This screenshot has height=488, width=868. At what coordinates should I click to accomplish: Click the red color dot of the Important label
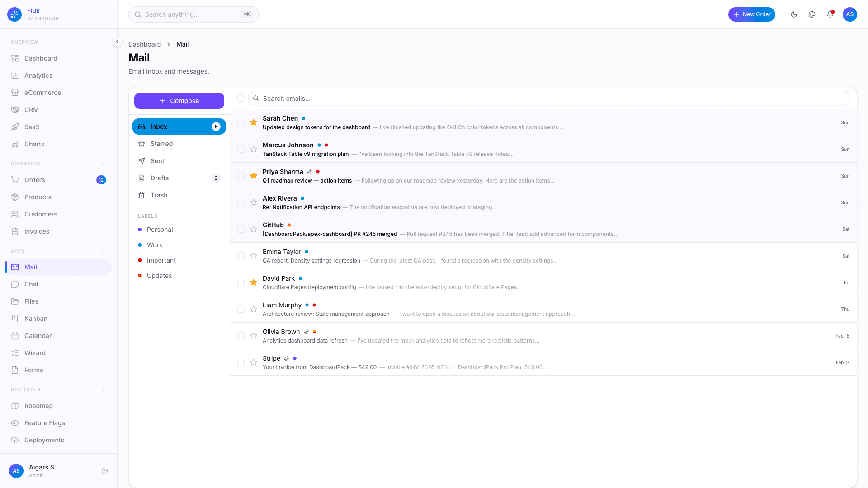[x=140, y=260]
